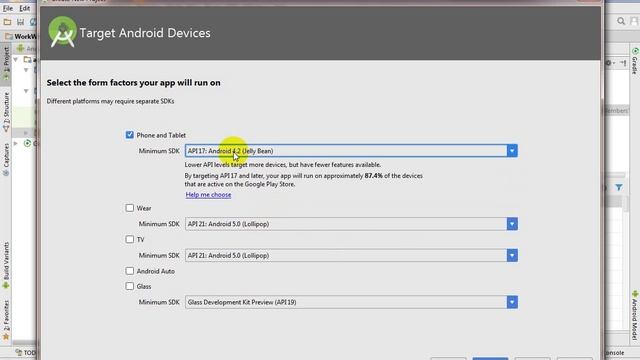Open the Edit menu in main window
This screenshot has height=360, width=640.
coord(24,8)
